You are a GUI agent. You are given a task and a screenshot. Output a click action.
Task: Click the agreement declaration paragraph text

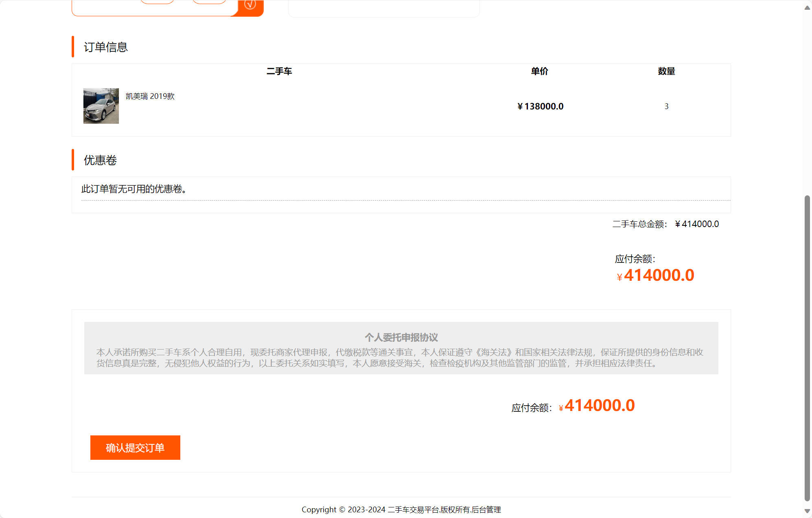pos(401,358)
